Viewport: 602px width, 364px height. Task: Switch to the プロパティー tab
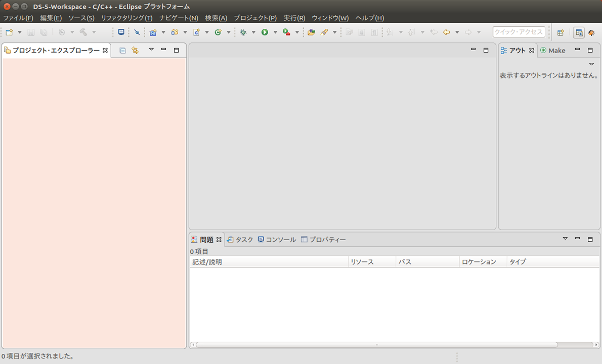pos(324,239)
